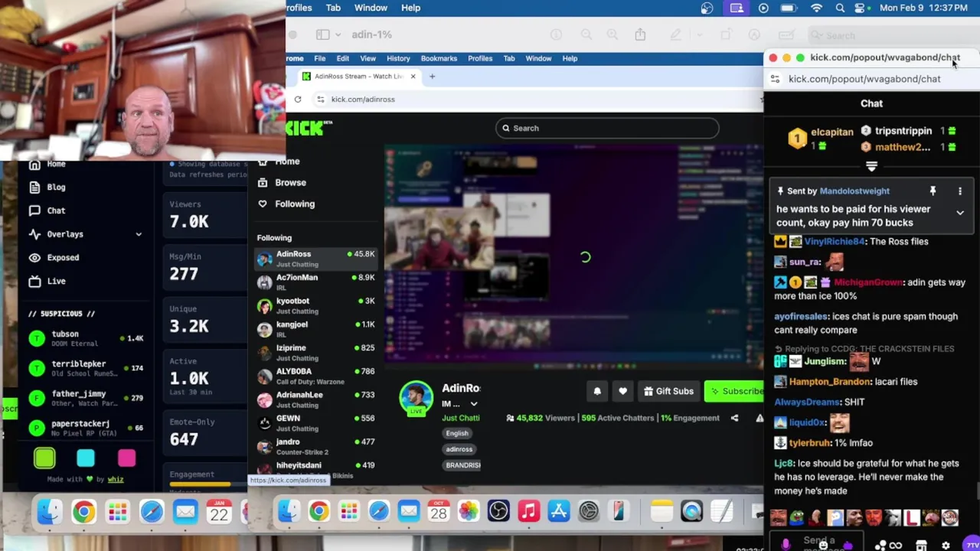Select the lime green theme swatch

[x=44, y=458]
